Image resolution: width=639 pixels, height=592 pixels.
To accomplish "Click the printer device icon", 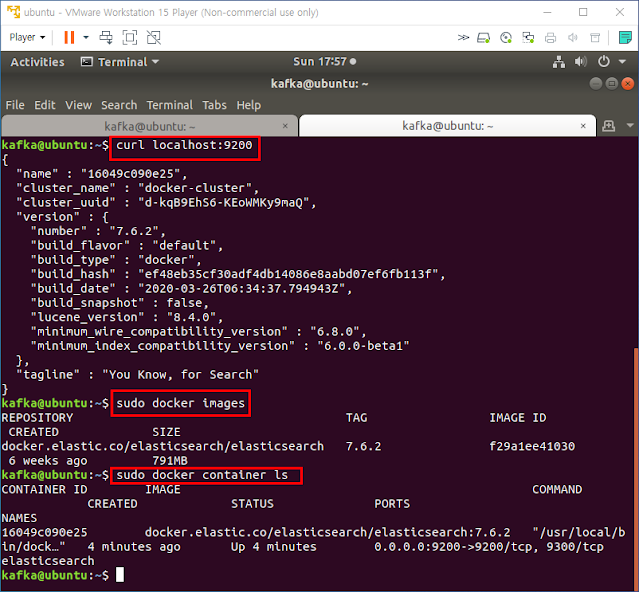I will [x=550, y=38].
